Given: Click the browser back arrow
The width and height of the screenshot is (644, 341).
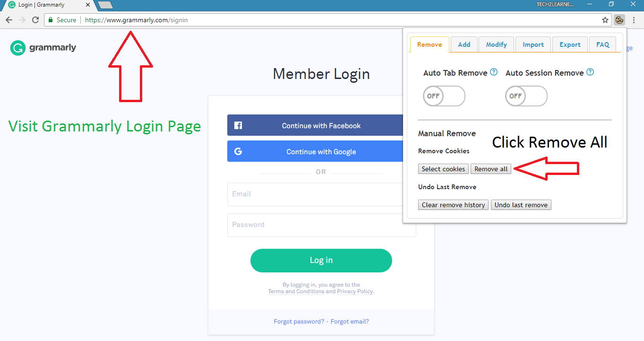Looking at the screenshot, I should click(x=9, y=20).
